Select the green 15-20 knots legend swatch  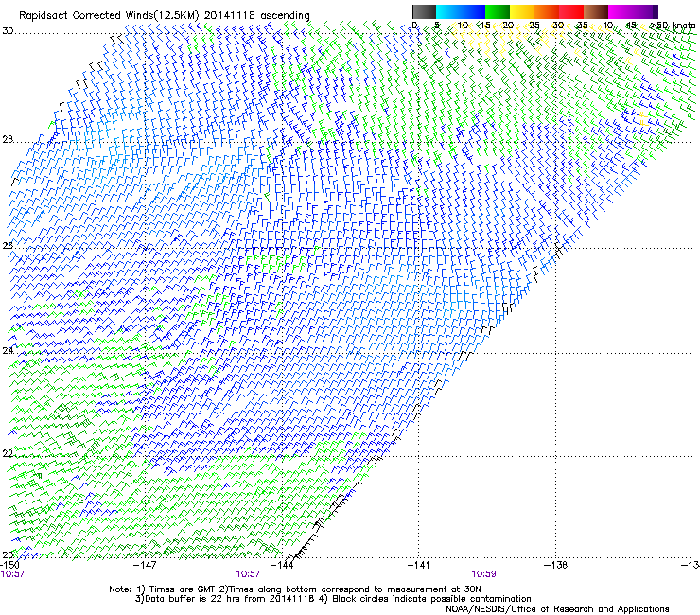498,11
